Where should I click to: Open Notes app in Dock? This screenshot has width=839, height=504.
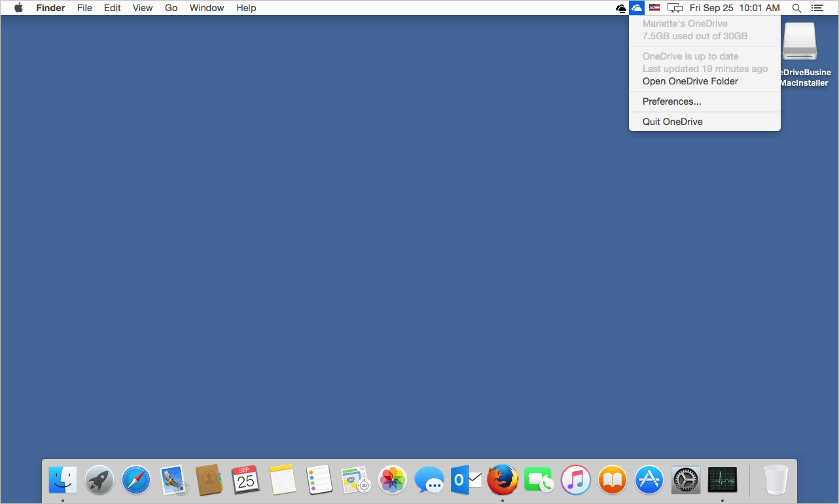(283, 480)
